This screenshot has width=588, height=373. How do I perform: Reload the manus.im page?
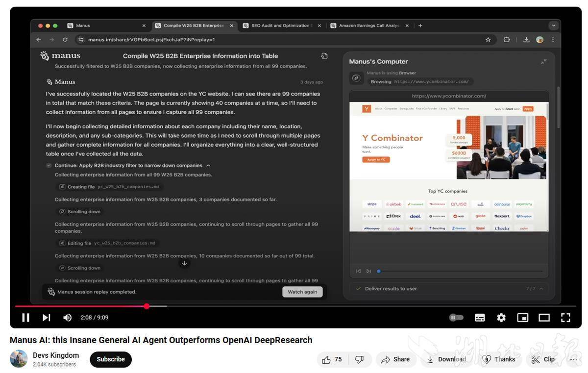(65, 40)
